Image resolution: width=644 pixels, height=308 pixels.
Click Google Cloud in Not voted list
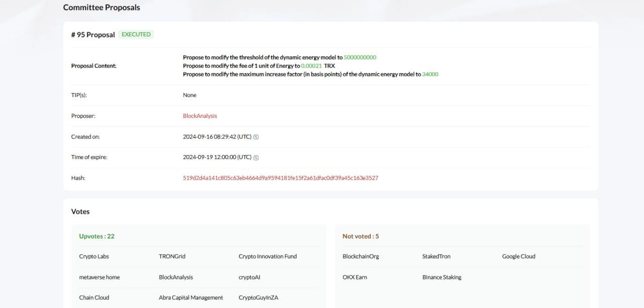tap(519, 256)
